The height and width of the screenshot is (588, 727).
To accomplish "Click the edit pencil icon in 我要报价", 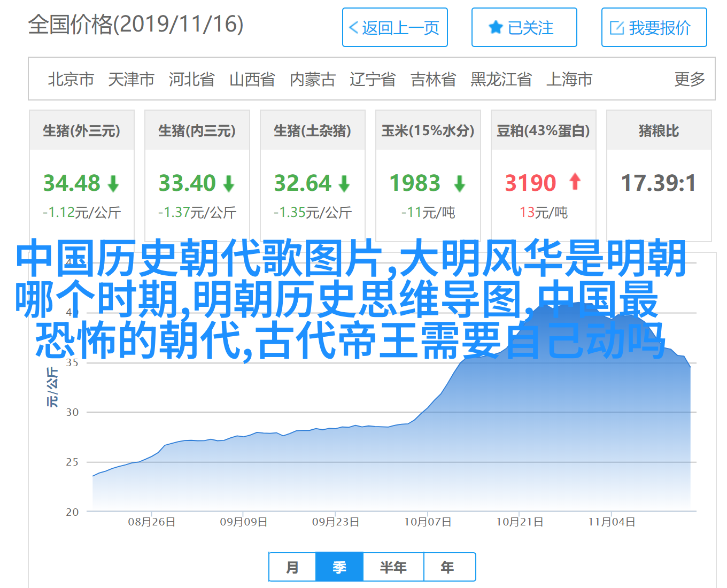I will point(617,28).
